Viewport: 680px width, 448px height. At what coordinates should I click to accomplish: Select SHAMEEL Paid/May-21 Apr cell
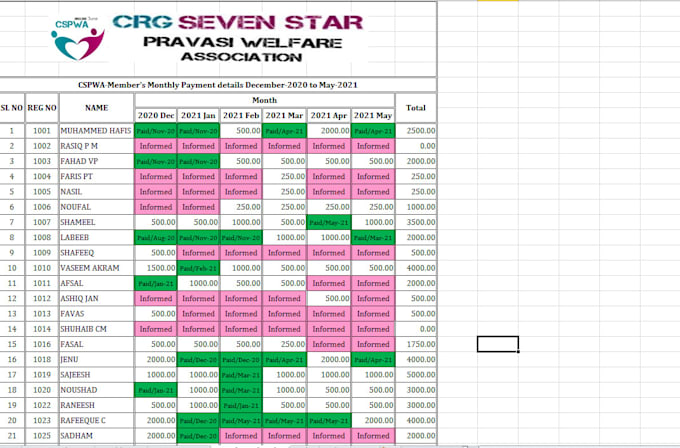(329, 222)
